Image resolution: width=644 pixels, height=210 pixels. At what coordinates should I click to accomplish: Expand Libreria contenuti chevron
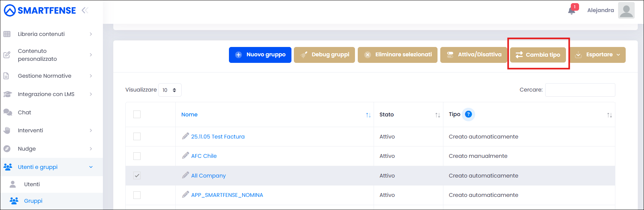pyautogui.click(x=91, y=34)
